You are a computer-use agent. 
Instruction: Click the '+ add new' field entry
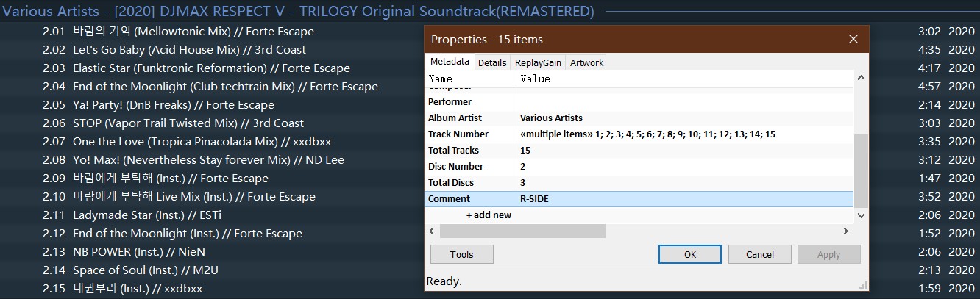[489, 215]
